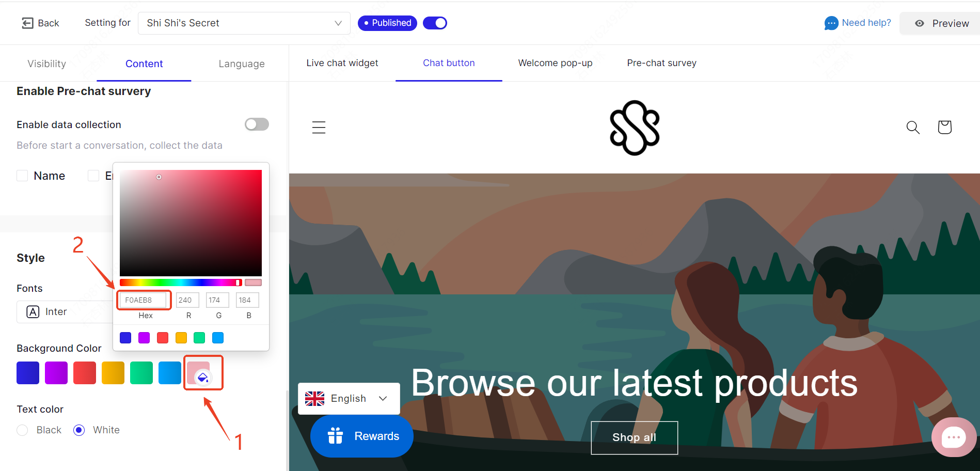Toggle the Published switch off
Viewport: 980px width, 471px height.
point(435,23)
